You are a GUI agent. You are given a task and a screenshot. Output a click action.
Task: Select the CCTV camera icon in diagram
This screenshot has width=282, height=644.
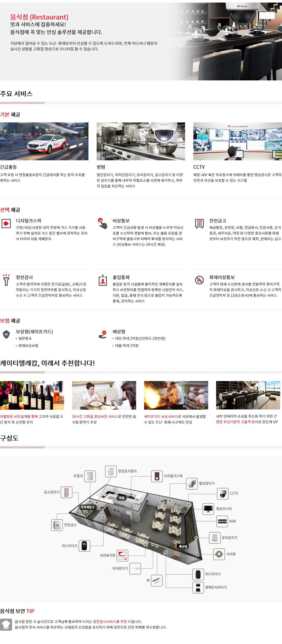click(x=223, y=493)
